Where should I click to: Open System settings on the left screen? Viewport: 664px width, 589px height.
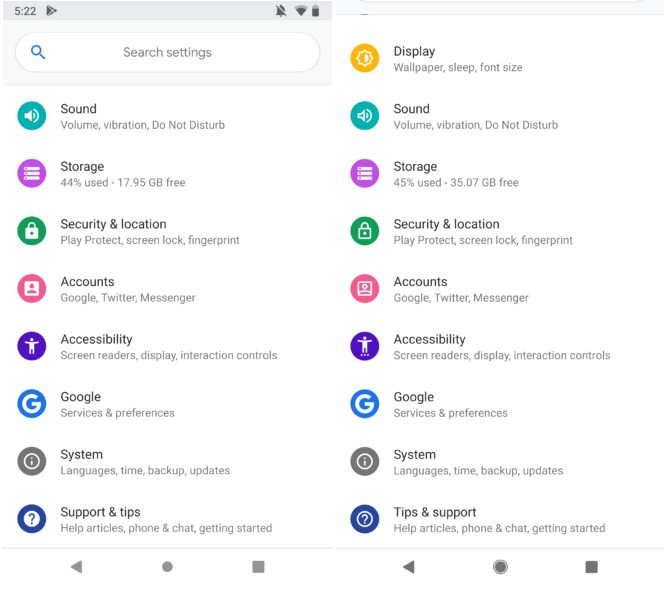click(145, 461)
